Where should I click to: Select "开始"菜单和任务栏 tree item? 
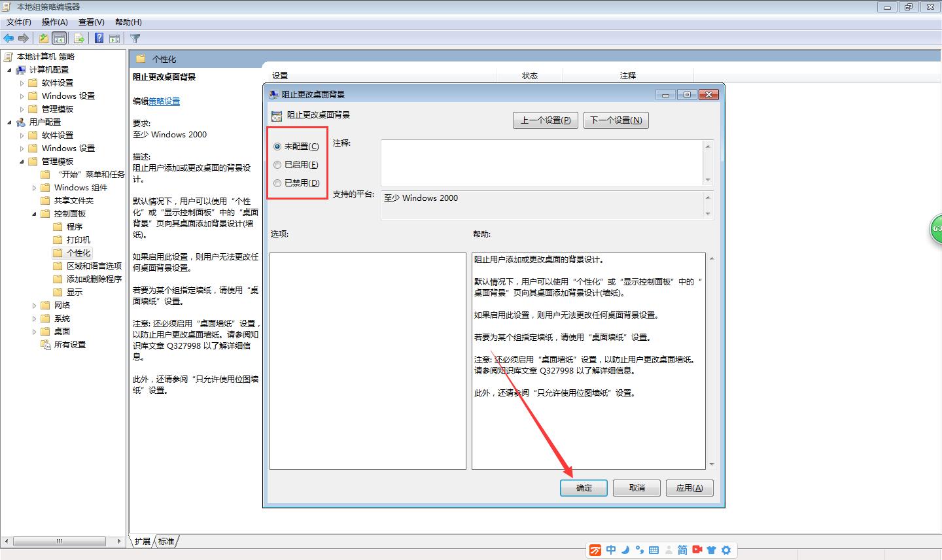coord(90,175)
